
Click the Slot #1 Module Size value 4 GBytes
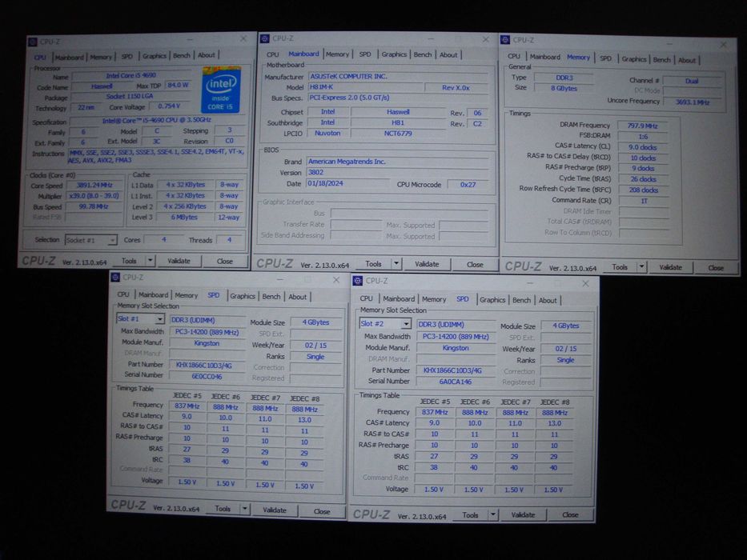(316, 322)
